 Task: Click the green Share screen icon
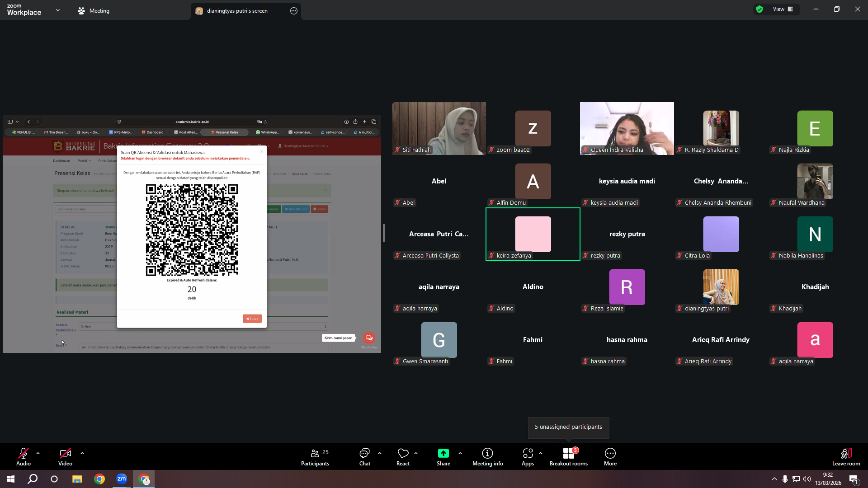tap(443, 453)
